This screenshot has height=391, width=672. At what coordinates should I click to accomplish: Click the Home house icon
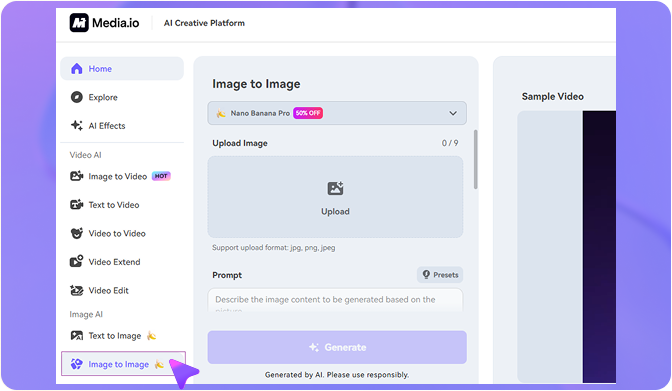[77, 69]
